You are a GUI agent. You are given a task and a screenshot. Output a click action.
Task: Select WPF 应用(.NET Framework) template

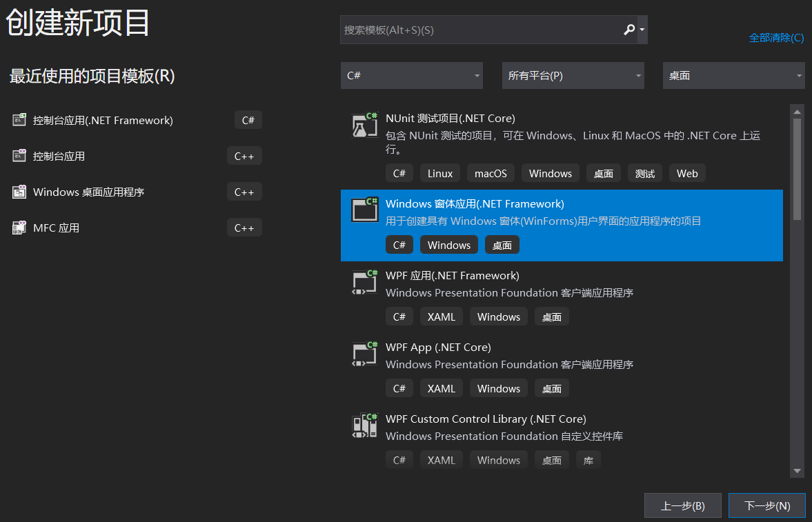(562, 297)
